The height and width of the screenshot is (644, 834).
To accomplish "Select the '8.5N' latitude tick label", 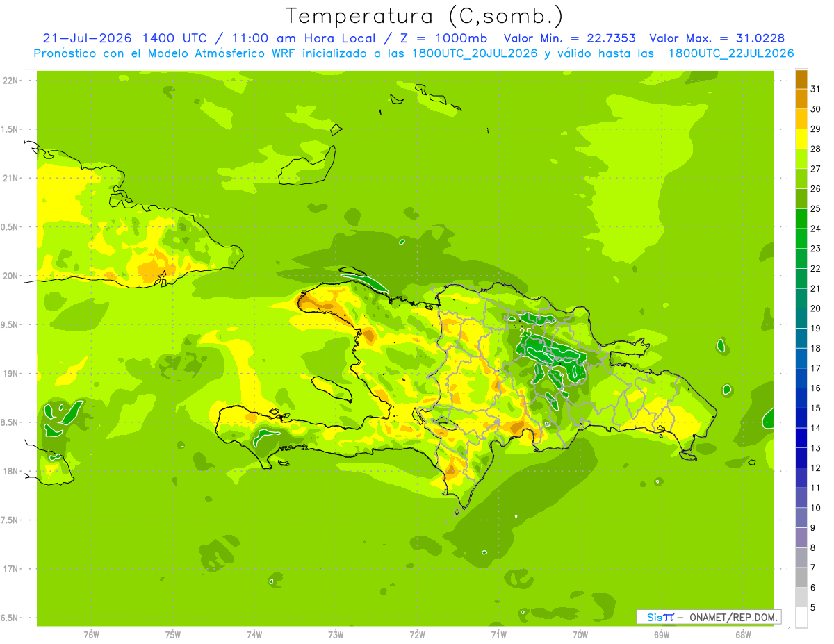I will 10,422.
